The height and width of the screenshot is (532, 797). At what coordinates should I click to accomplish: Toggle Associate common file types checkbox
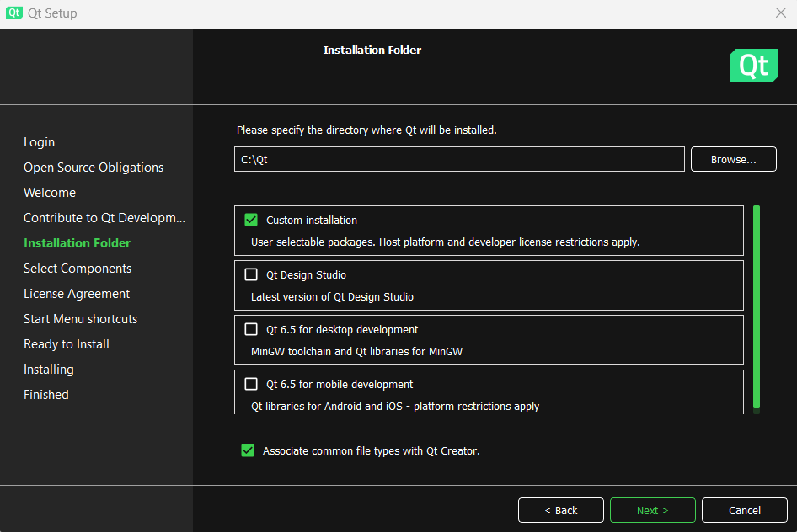248,450
